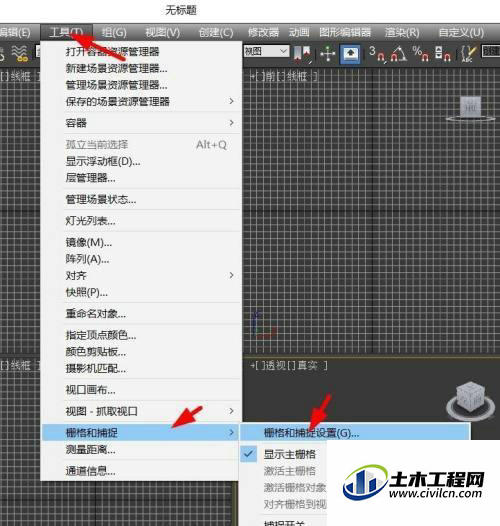
Task: Open the 自定义(U) menu
Action: [461, 32]
